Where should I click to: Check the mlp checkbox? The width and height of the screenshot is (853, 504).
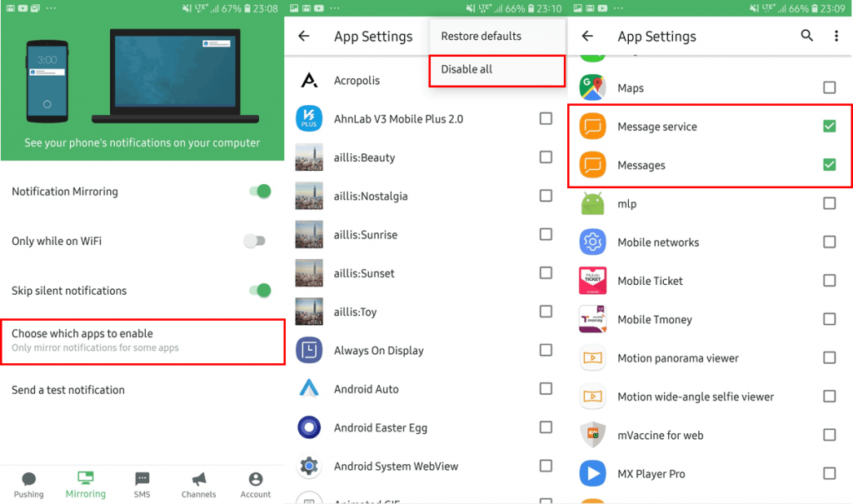click(x=829, y=203)
